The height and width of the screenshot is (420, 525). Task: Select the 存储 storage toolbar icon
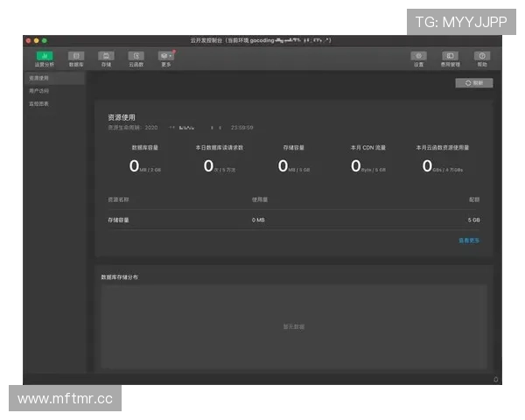click(x=106, y=58)
